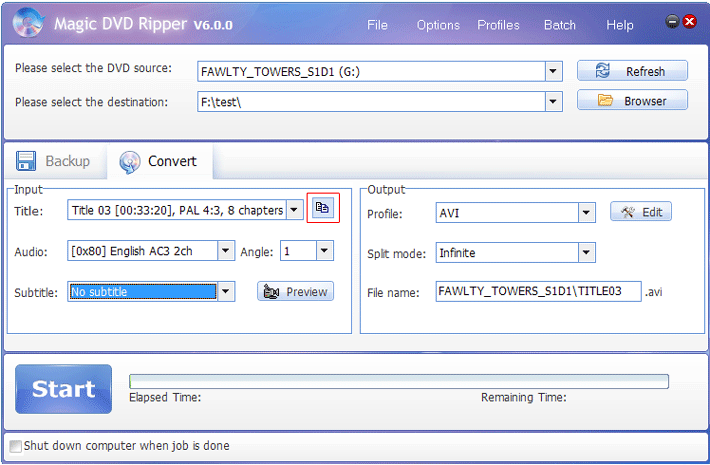Screen dimensions: 710x465
Task: Click the 'Infinite' split mode value
Action: coord(457,253)
